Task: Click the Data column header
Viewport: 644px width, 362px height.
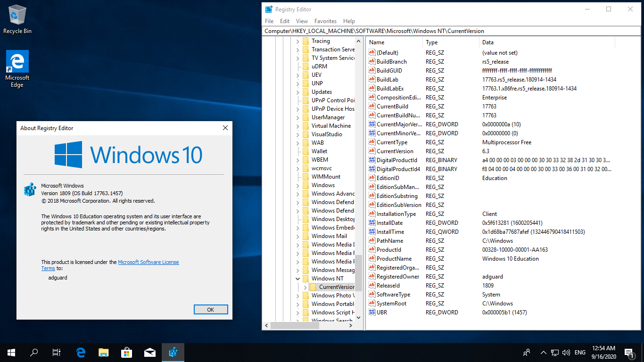Action: tap(547, 42)
